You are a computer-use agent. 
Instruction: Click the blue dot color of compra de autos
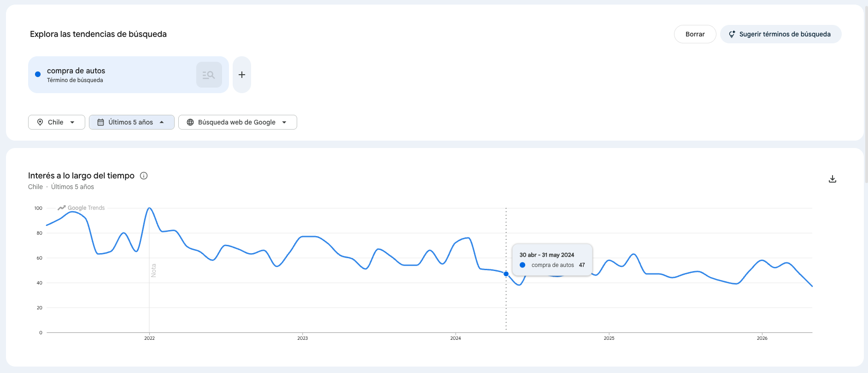point(38,74)
